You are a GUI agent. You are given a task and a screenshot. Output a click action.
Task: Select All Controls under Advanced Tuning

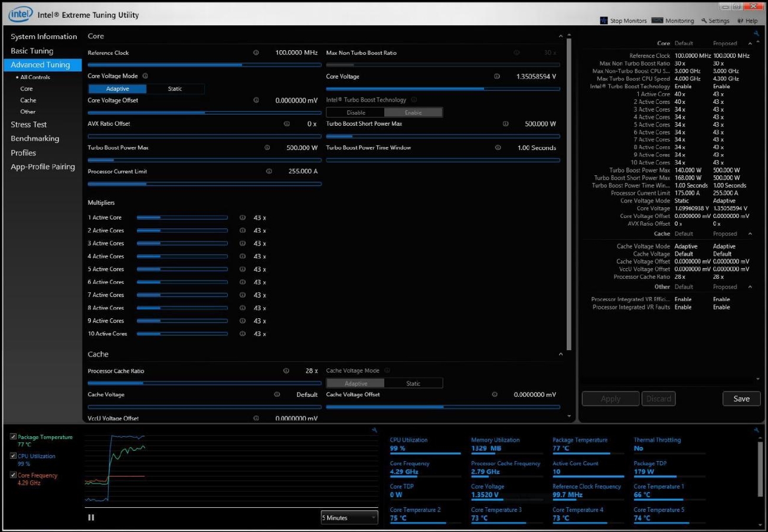click(x=35, y=77)
